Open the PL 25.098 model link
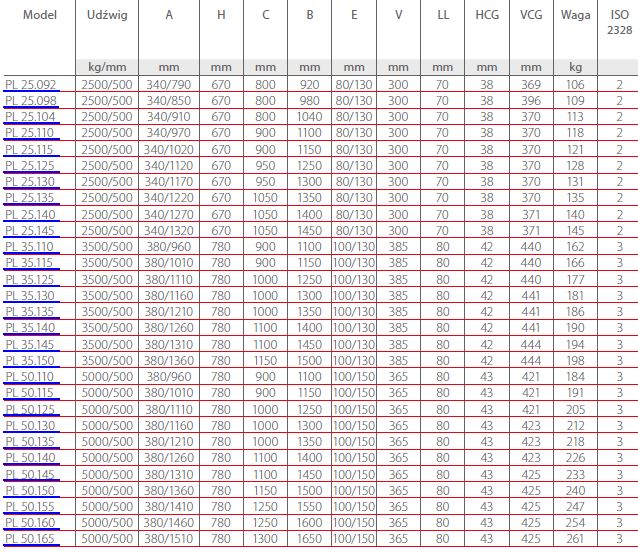638x553 pixels. [31, 101]
